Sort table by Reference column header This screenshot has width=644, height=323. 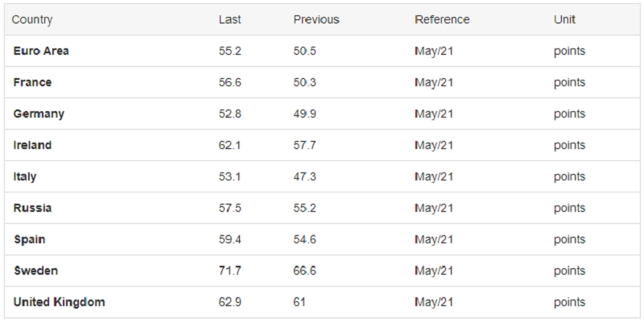442,19
